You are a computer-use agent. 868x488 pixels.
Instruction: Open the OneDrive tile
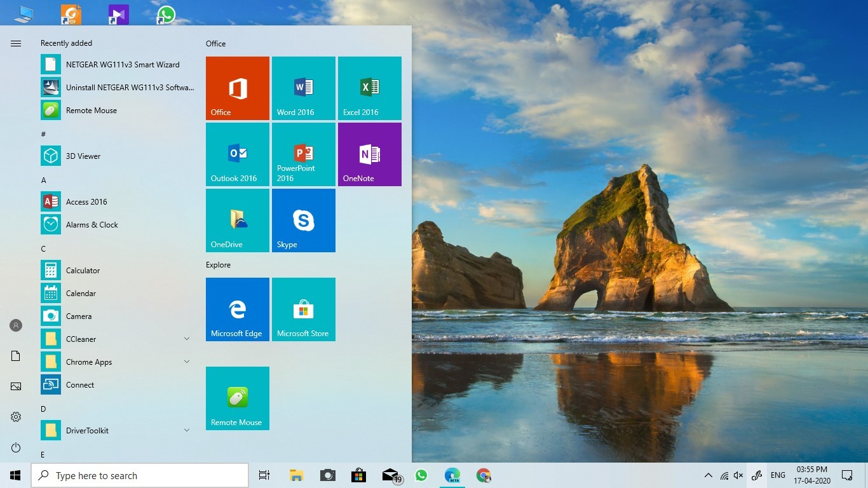(238, 220)
